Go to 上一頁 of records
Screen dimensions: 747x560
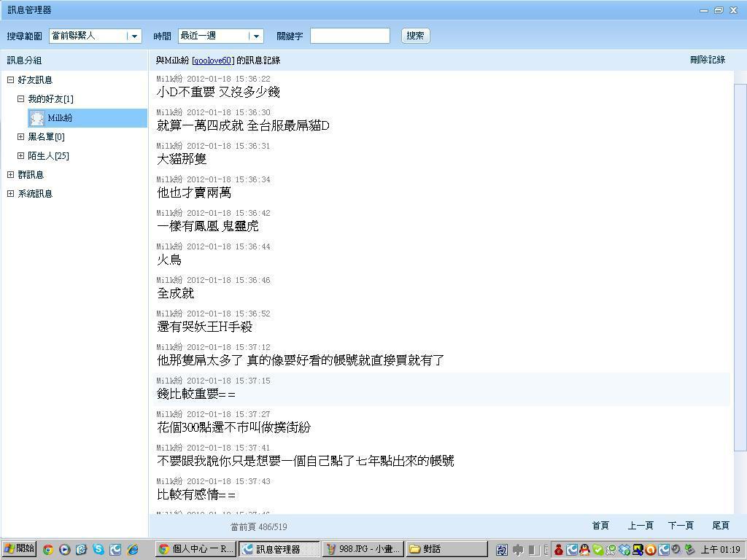tap(640, 526)
